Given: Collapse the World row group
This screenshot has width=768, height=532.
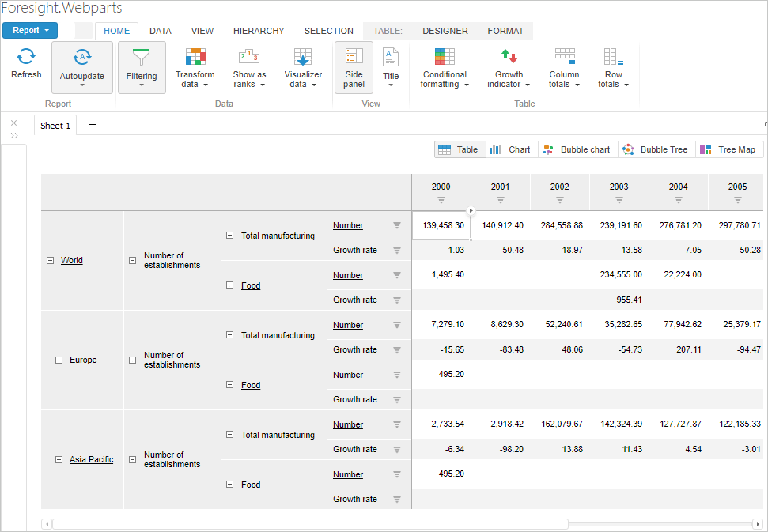Looking at the screenshot, I should 50,260.
